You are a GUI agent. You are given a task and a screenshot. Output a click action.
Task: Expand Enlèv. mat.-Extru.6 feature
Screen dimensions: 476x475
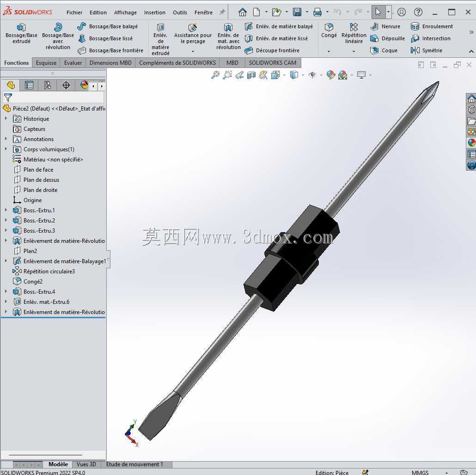(x=6, y=302)
